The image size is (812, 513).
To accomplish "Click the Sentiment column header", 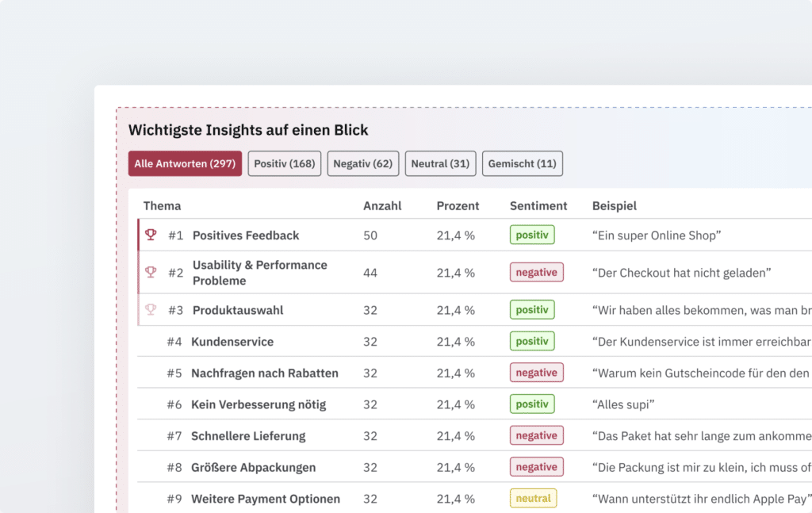I will pyautogui.click(x=538, y=206).
